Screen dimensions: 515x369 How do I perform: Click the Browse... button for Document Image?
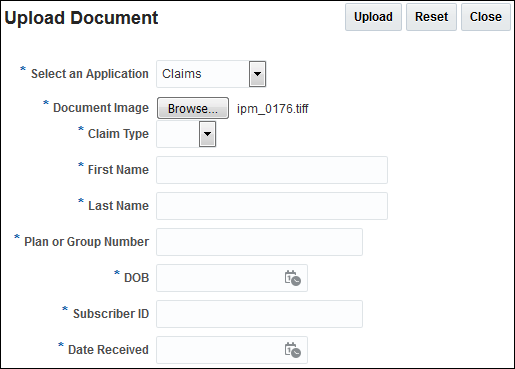click(193, 108)
